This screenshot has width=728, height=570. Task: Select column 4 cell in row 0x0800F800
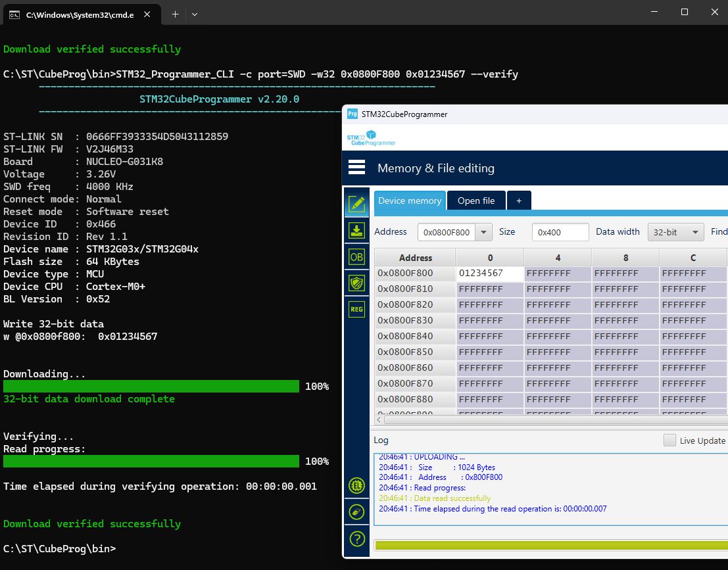coord(558,273)
